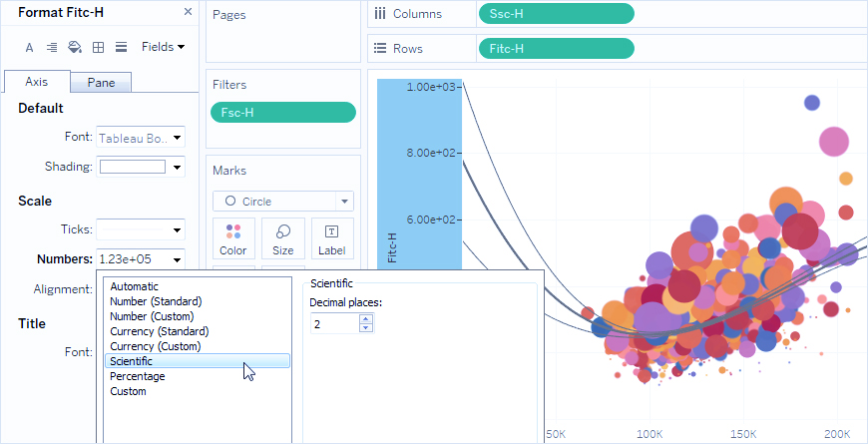Open the Format Font icon
868x444 pixels.
coord(29,47)
